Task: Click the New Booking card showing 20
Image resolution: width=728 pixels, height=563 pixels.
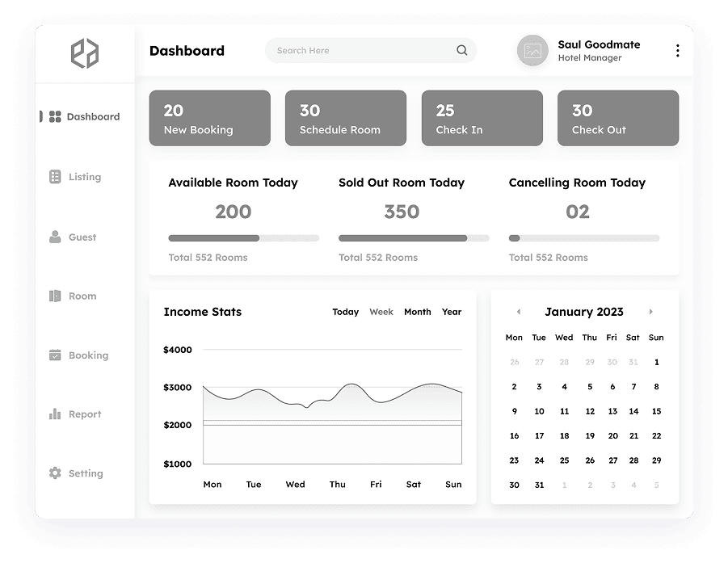Action: point(209,118)
